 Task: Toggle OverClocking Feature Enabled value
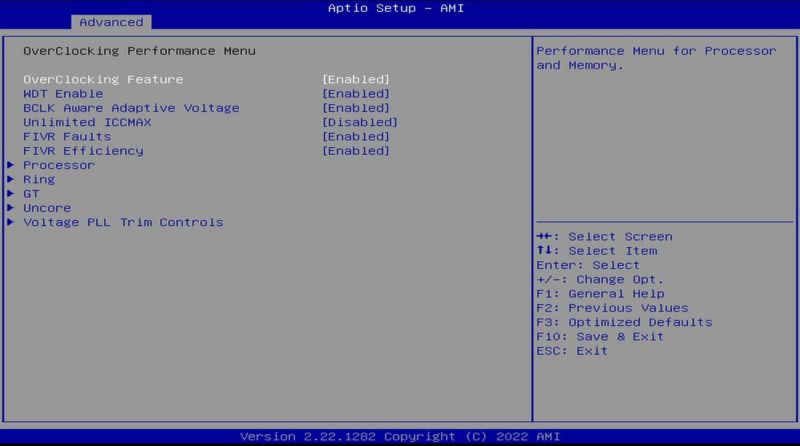point(355,80)
